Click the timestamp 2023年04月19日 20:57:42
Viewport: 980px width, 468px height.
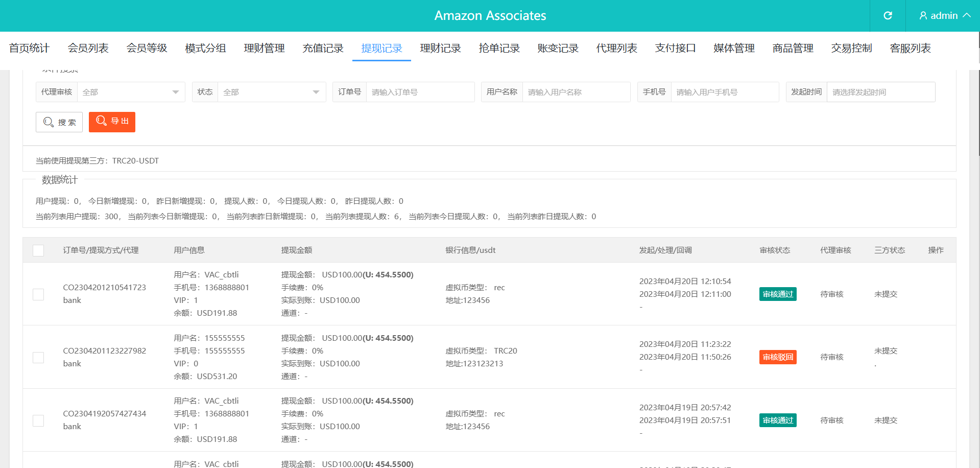[x=685, y=408]
